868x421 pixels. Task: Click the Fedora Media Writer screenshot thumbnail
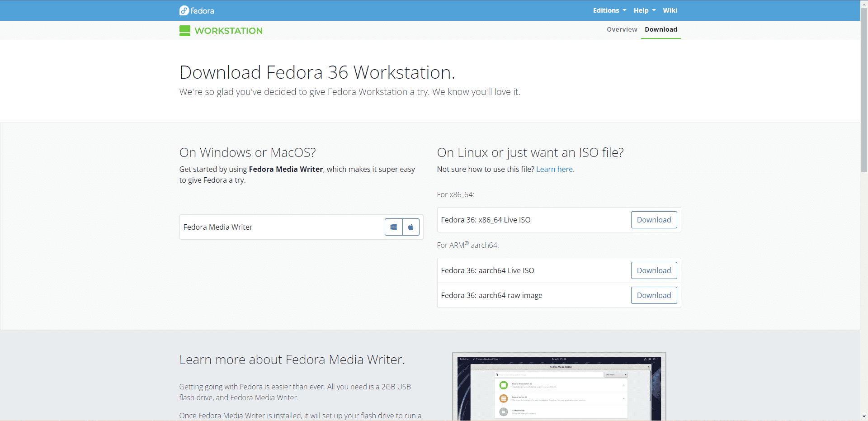[x=559, y=387]
